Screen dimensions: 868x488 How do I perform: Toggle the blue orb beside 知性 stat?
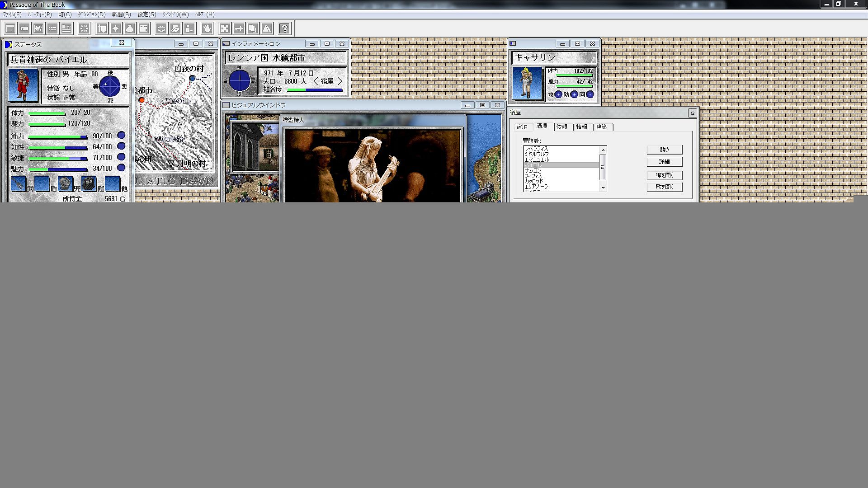point(121,146)
